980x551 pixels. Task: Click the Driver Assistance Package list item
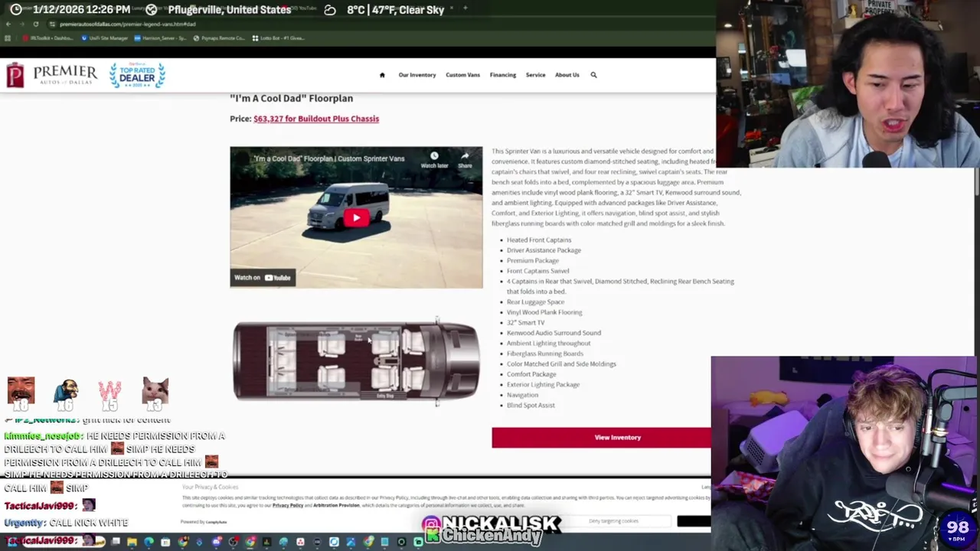pyautogui.click(x=544, y=250)
